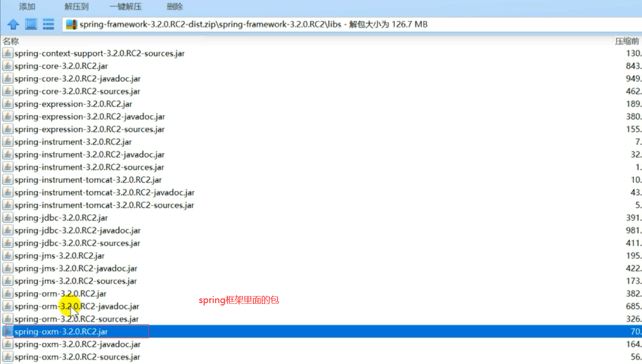Screen dimensions: 642x364
Task: Select spring-orm-3.2.0.RC2-javadoc.jar file name
Action: click(77, 306)
